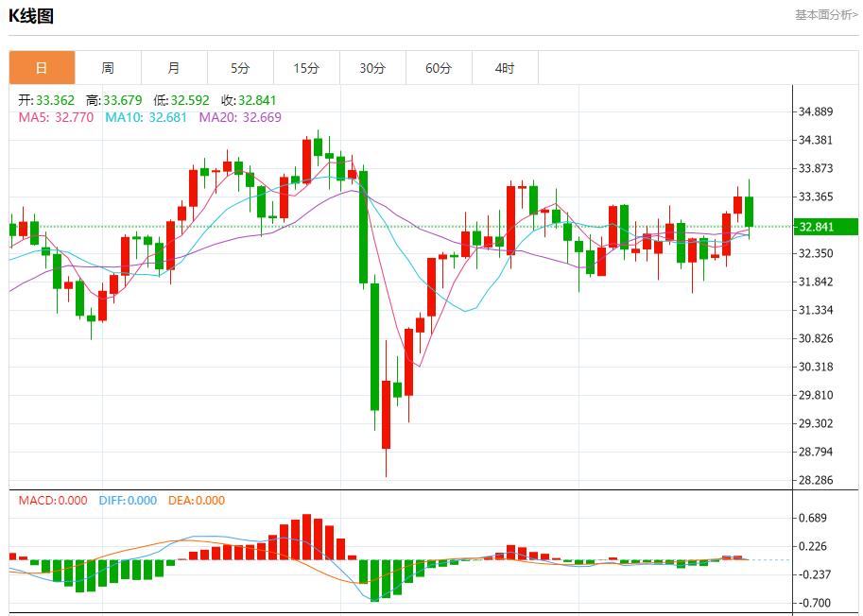Viewport: 863px width, 616px height.
Task: Open the 5分 interval tab
Action: (240, 68)
